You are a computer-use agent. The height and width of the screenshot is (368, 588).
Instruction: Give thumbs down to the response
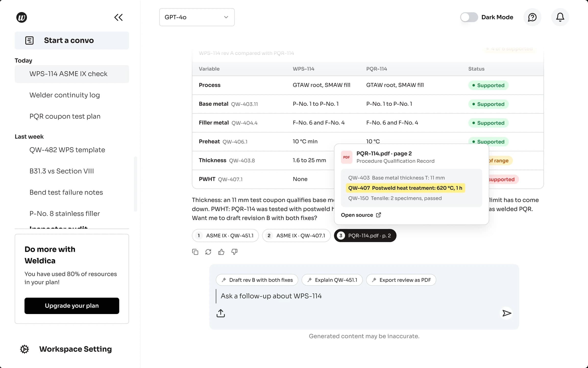point(234,252)
